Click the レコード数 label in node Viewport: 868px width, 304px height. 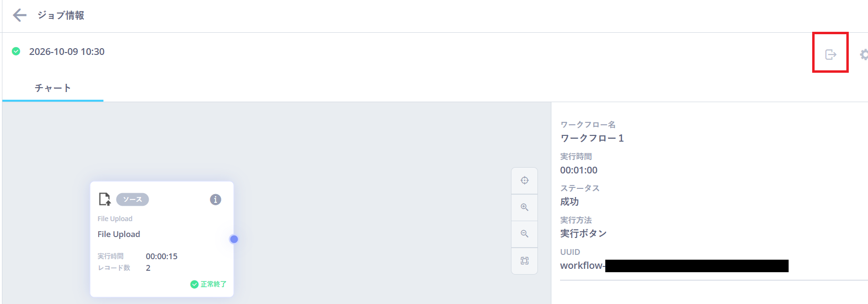(114, 268)
